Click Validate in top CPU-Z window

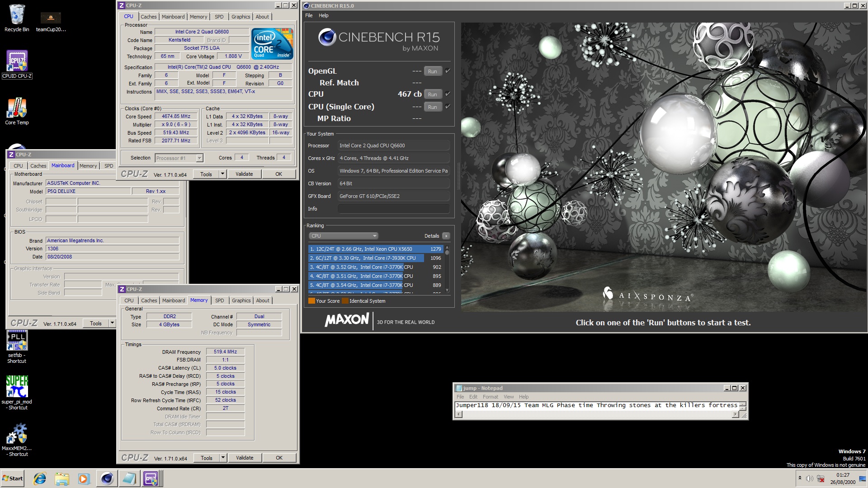coord(244,174)
